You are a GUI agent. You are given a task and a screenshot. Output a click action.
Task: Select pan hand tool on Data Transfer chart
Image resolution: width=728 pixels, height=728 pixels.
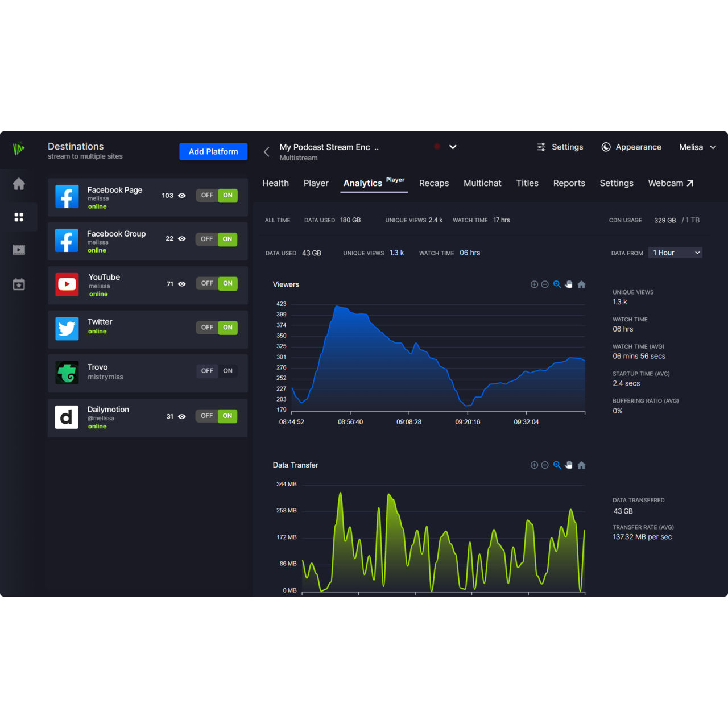click(569, 465)
